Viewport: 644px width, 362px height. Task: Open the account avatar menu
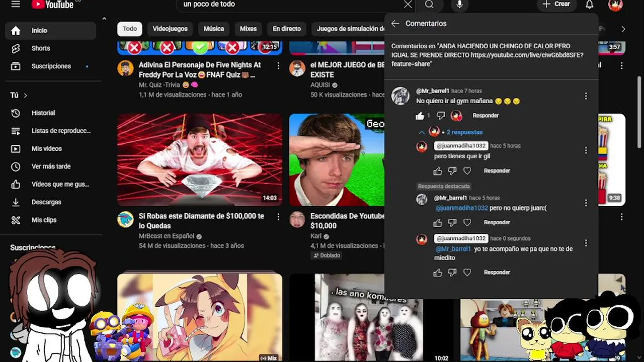615,5
